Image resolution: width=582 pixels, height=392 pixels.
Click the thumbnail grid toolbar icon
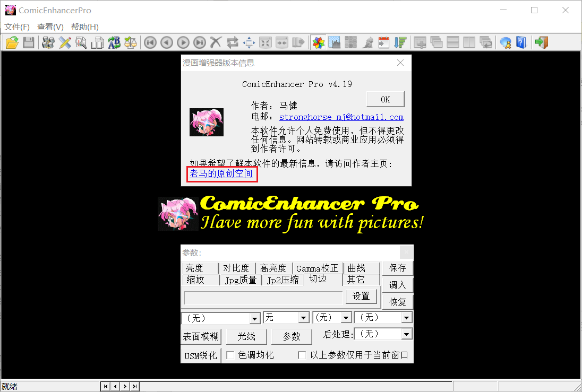351,42
